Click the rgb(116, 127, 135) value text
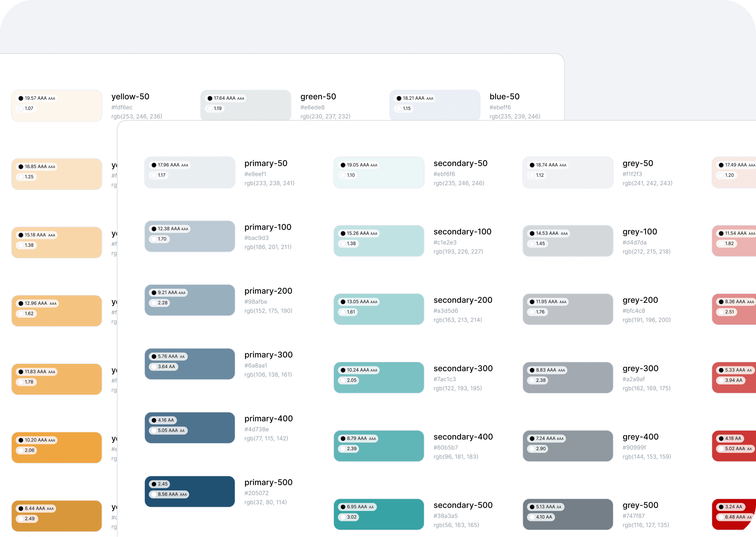 pos(646,525)
